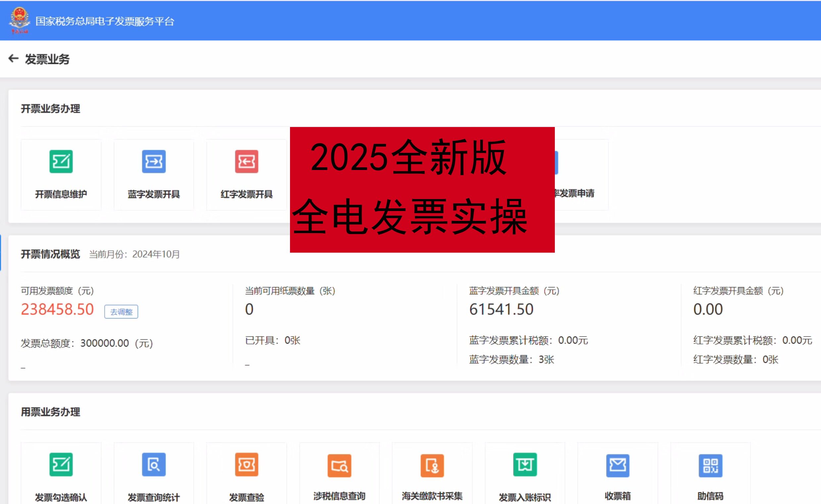This screenshot has width=821, height=504.
Task: Open 海关缴款书采集 icon
Action: pyautogui.click(x=432, y=465)
